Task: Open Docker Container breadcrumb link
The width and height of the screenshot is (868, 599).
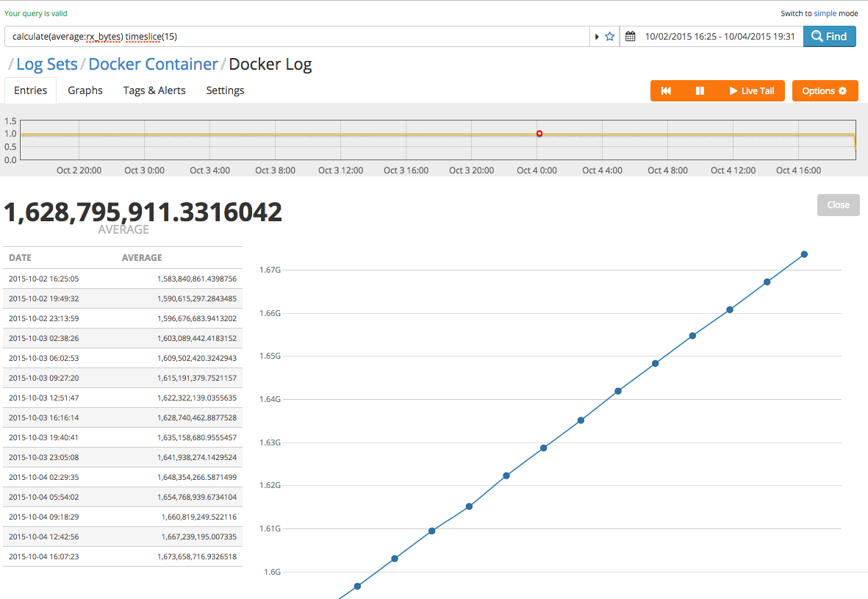Action: coord(153,65)
